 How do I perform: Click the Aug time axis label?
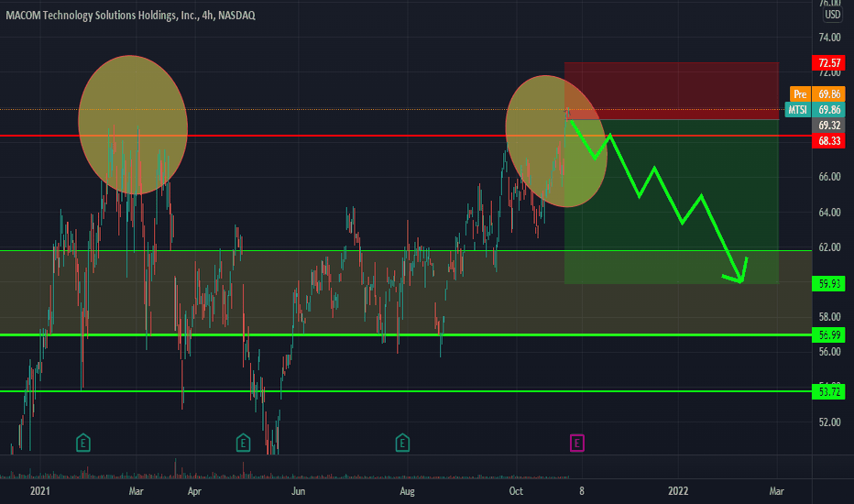point(407,491)
